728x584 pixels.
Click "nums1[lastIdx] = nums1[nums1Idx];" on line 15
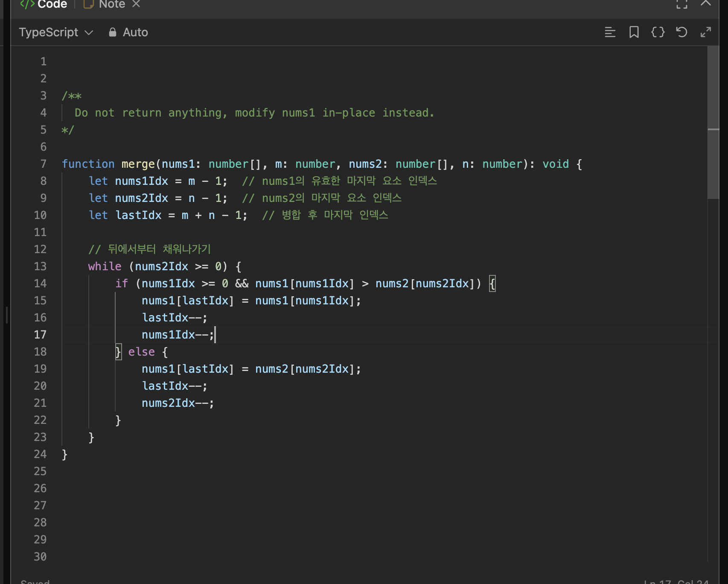click(251, 301)
